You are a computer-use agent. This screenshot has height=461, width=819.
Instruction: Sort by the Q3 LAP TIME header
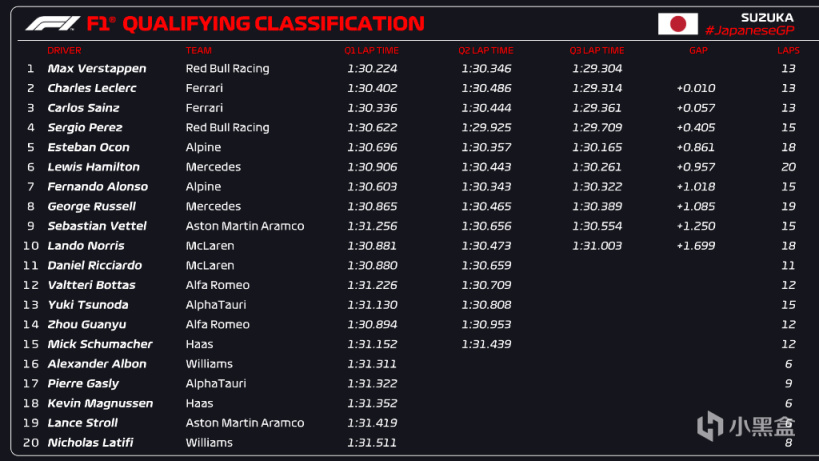597,50
